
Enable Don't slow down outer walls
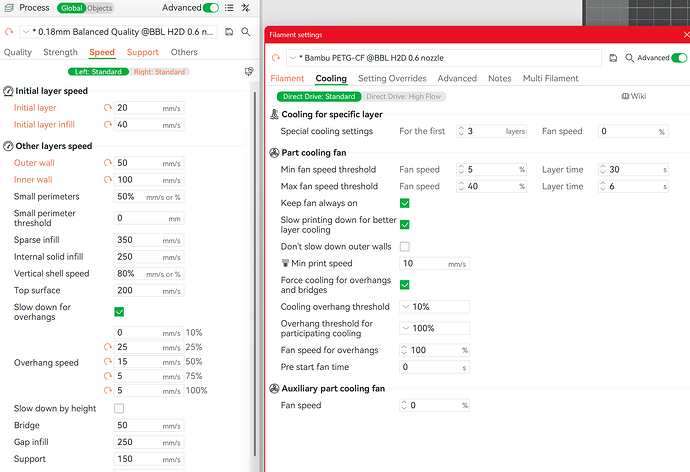[x=405, y=246]
